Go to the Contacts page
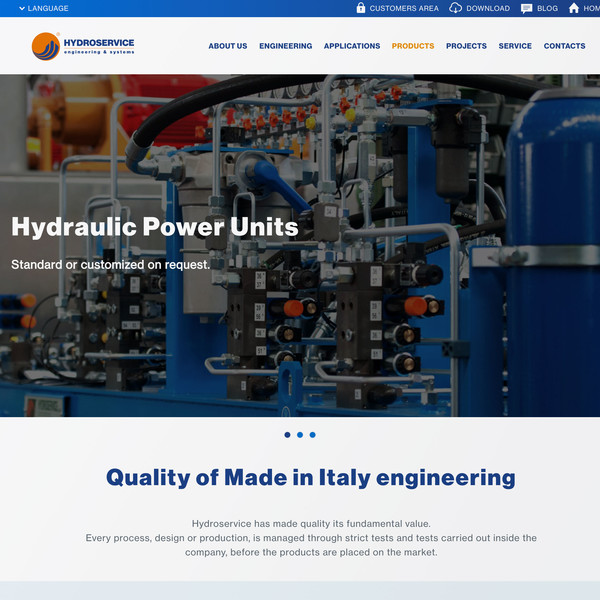Viewport: 600px width, 600px height. coord(564,46)
